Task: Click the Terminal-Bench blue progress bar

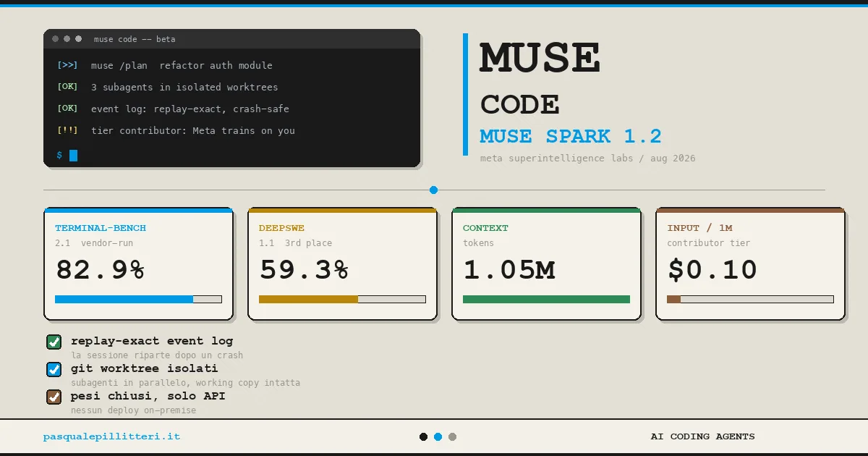Action: tap(138, 299)
